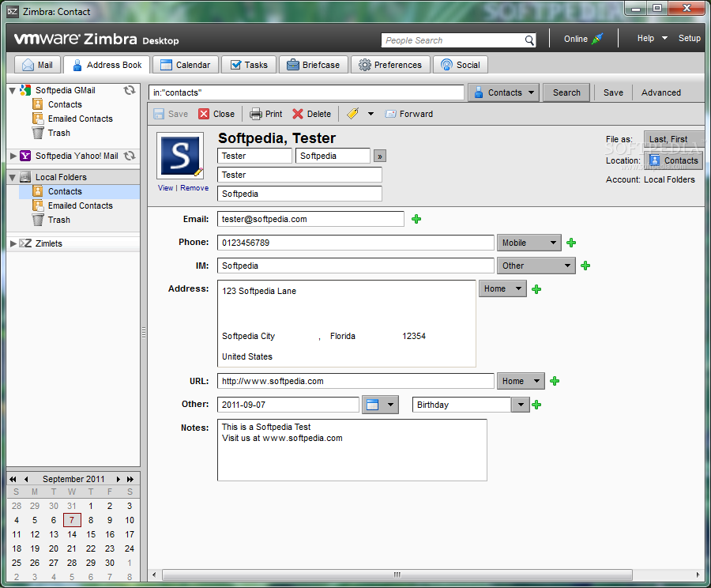Viewport: 711px width, 588px height.
Task: Select Emailed Contacts under Local Folders
Action: [81, 206]
